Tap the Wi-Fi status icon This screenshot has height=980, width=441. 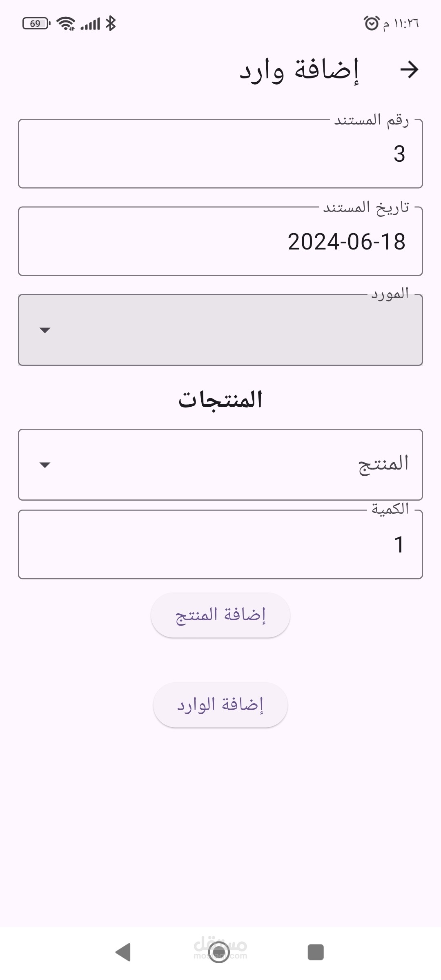point(65,23)
